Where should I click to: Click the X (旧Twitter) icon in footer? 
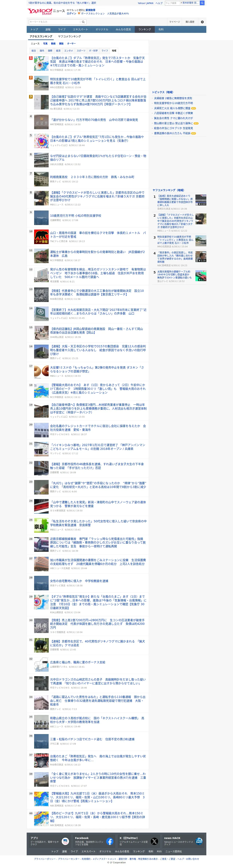(x=154, y=841)
